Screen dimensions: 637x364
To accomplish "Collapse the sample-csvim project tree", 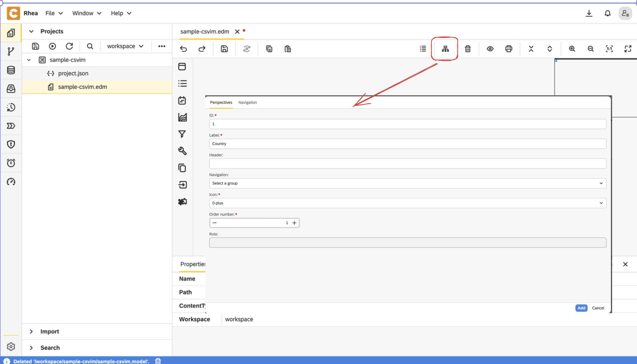I will [x=29, y=60].
